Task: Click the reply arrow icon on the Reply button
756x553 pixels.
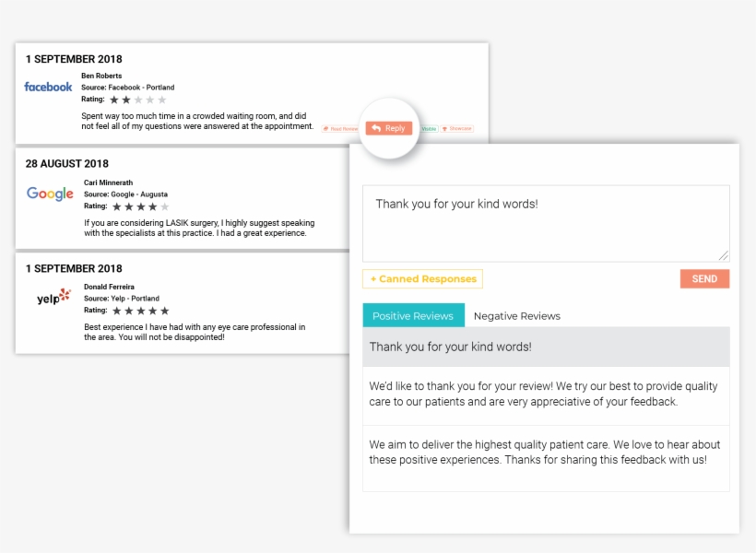Action: point(376,128)
